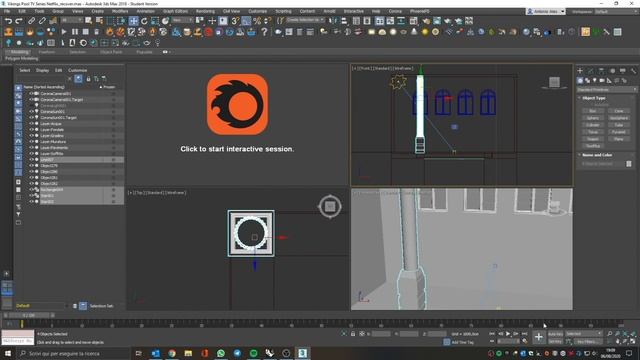Create a Box primitive button
Viewport: 640px width, 360px height.
pyautogui.click(x=593, y=111)
